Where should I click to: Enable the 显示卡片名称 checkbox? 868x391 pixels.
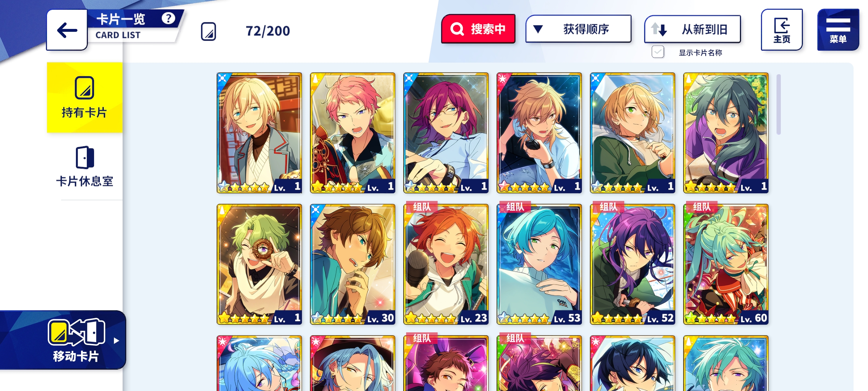(658, 52)
